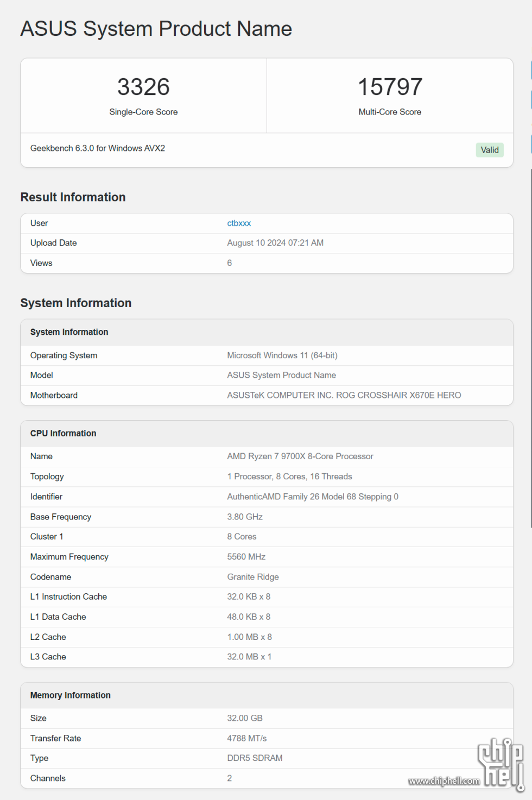The height and width of the screenshot is (800, 532).
Task: Click the Base Frequency row label
Action: point(61,517)
